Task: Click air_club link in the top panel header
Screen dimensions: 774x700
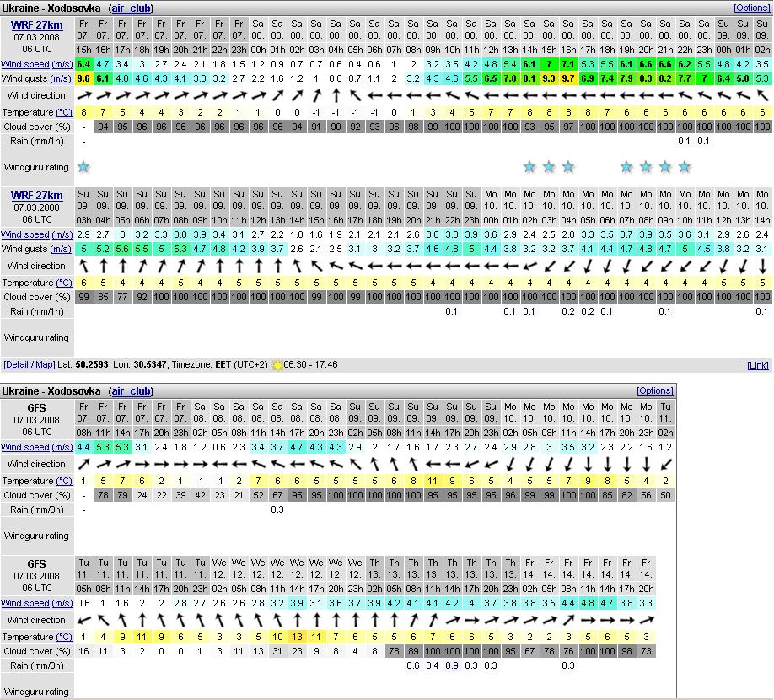Action: (x=131, y=8)
